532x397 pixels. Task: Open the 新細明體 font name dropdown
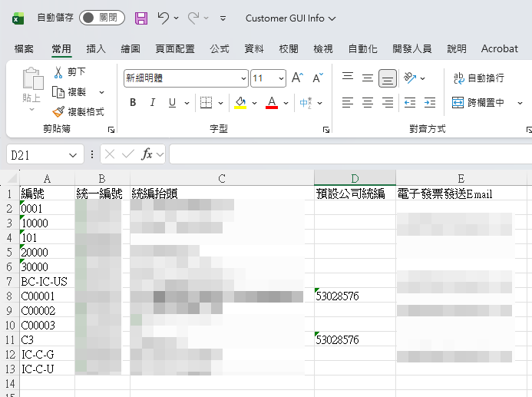[x=243, y=79]
